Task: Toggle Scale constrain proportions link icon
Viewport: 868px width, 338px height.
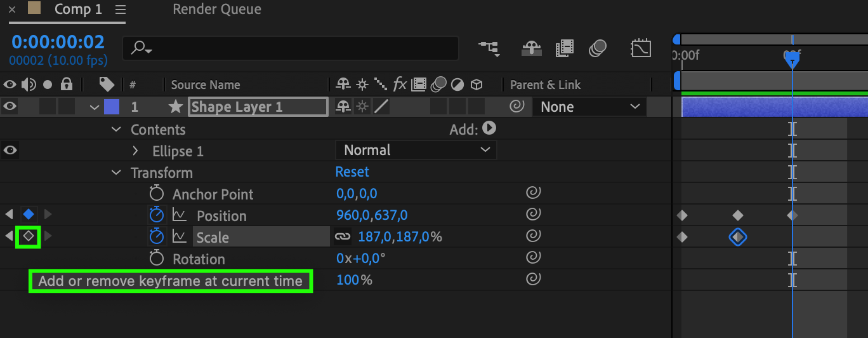Action: tap(343, 237)
